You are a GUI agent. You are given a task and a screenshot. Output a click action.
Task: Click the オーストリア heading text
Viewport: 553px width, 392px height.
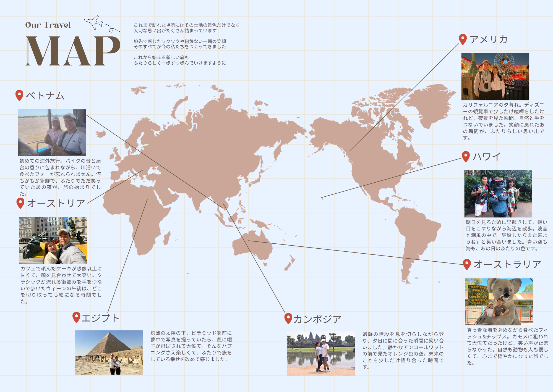click(x=56, y=203)
